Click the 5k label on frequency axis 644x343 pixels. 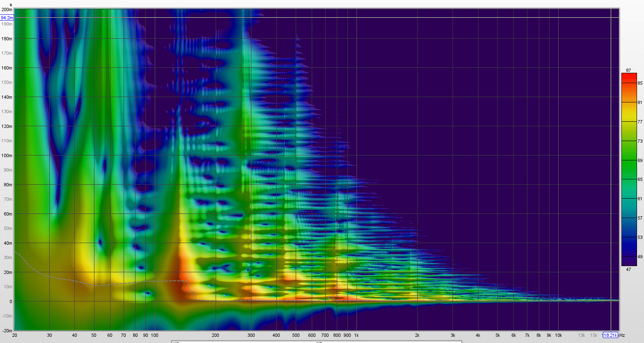pyautogui.click(x=498, y=335)
